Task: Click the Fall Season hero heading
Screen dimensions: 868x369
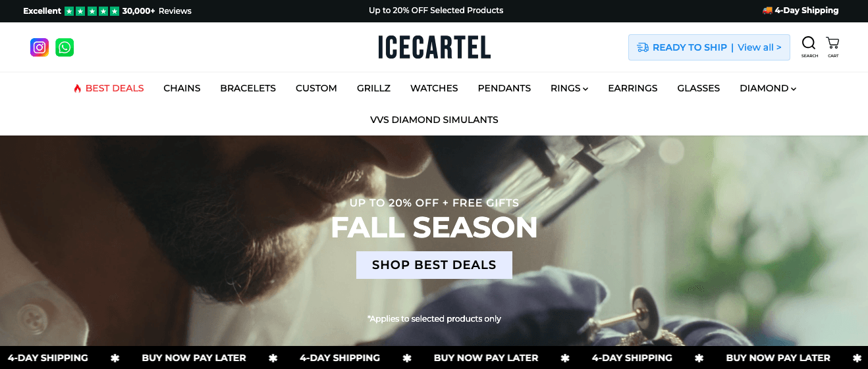Action: [x=434, y=228]
